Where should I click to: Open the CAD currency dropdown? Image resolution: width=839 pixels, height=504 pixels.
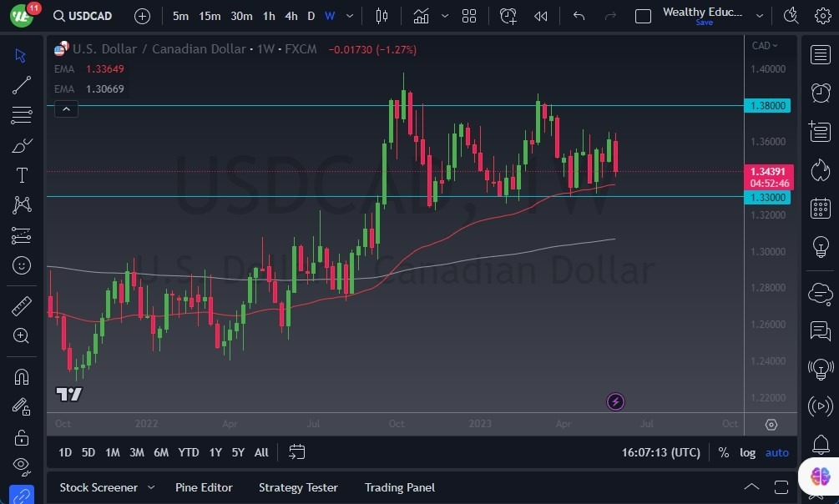point(764,45)
